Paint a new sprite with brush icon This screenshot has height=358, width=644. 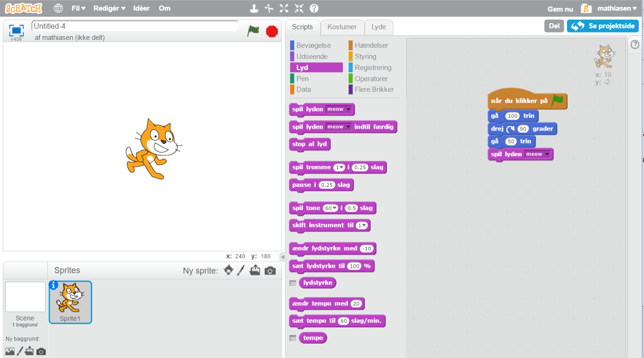pos(241,271)
